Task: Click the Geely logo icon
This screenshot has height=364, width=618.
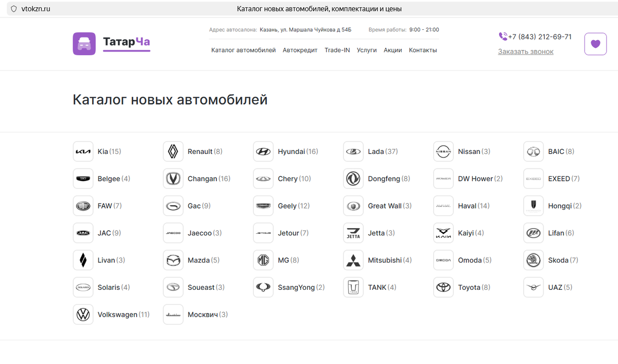Action: tap(263, 206)
